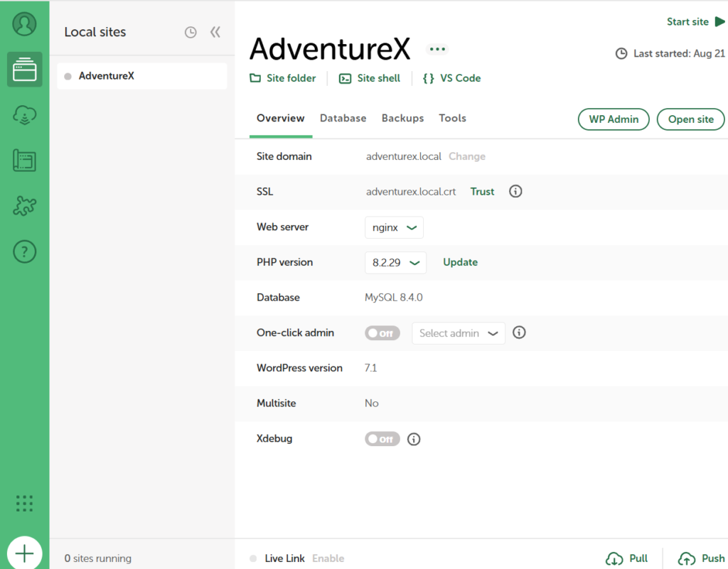Open the Connect cloud download icon
Screen dimensions: 728x569
(25, 115)
